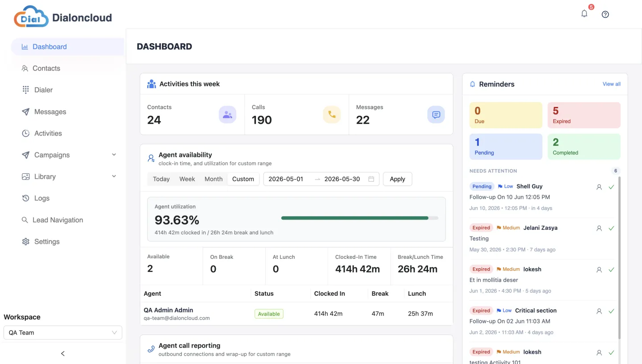Expand the Campaigns submenu chevron

pos(114,155)
